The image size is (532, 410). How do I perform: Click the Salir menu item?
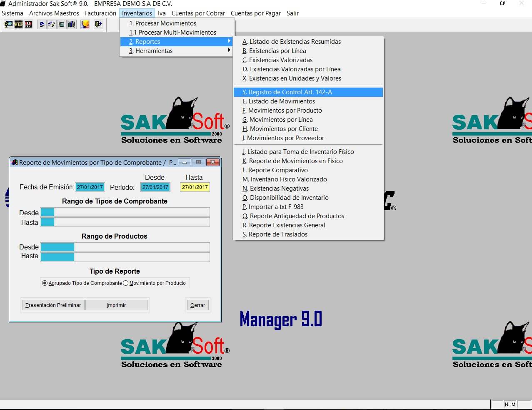pyautogui.click(x=292, y=13)
